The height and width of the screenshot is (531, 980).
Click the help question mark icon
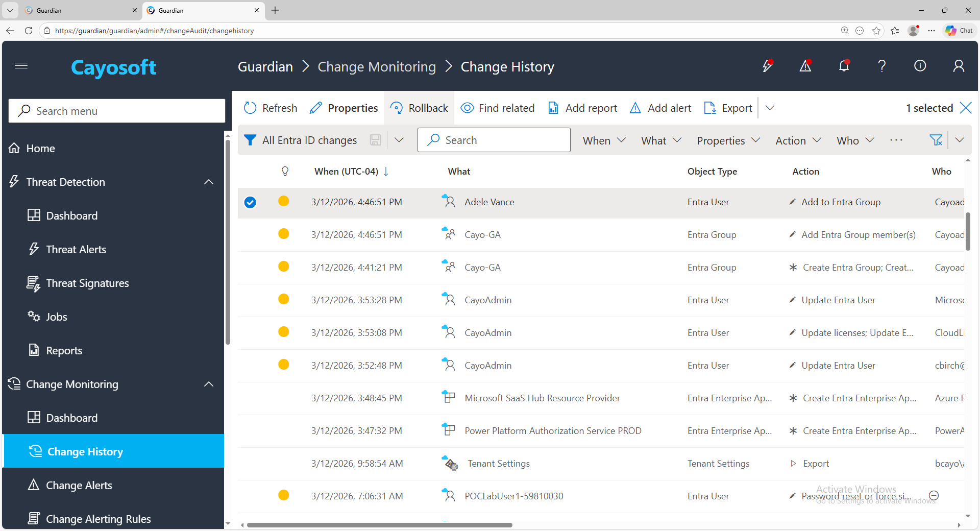(x=881, y=66)
